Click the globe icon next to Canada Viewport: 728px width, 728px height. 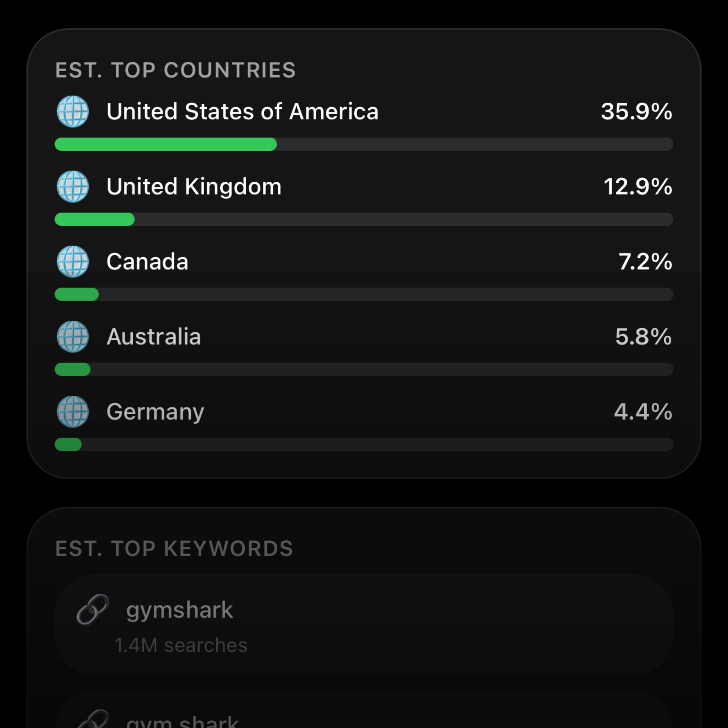point(73,261)
